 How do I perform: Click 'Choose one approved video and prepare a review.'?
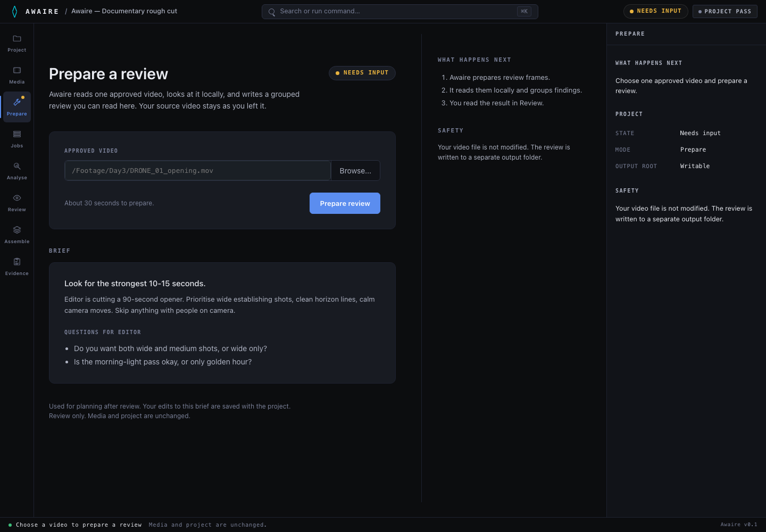click(x=681, y=86)
